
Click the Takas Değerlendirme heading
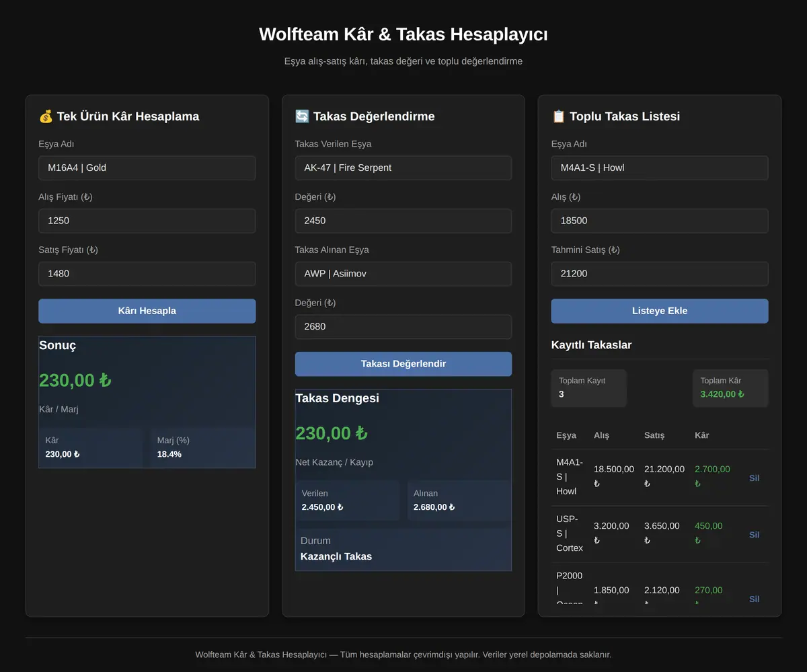coord(364,116)
